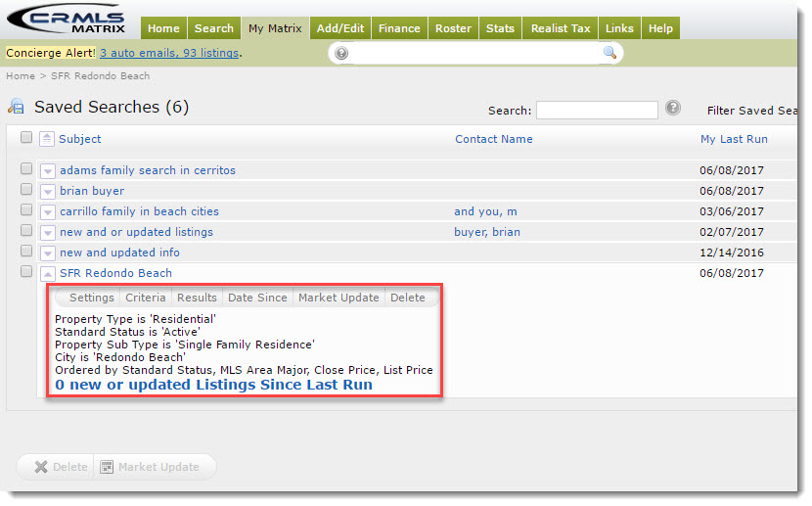Image resolution: width=812 pixels, height=506 pixels.
Task: Expand the carrillo family in beach cities row
Action: coord(48,212)
